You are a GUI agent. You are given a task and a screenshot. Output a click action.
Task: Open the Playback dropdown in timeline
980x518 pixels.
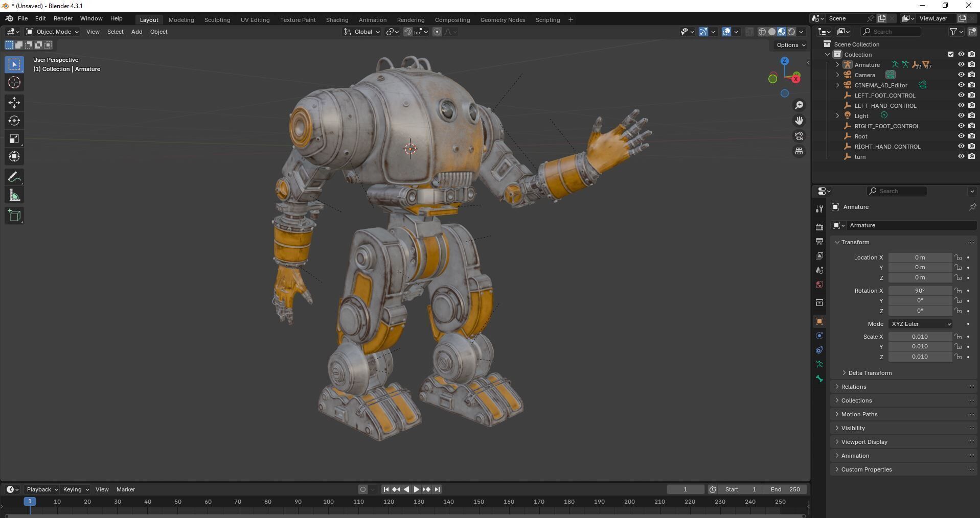tap(42, 489)
